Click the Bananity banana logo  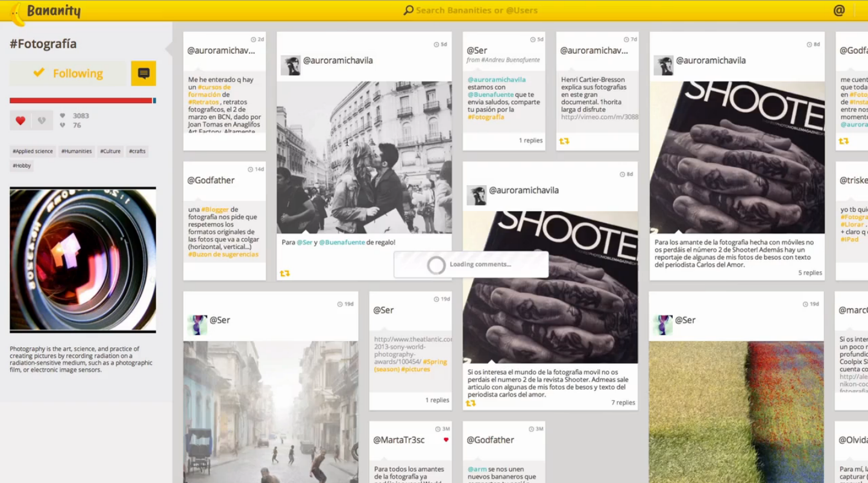click(x=18, y=12)
